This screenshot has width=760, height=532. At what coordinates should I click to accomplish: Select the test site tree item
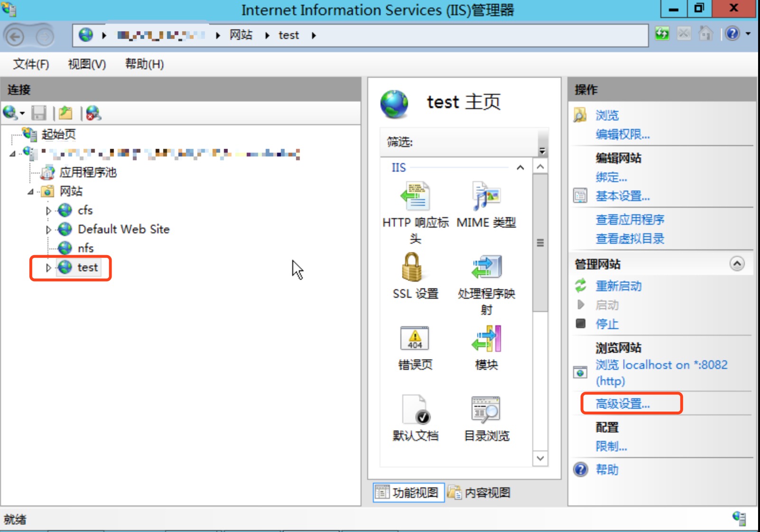click(87, 267)
